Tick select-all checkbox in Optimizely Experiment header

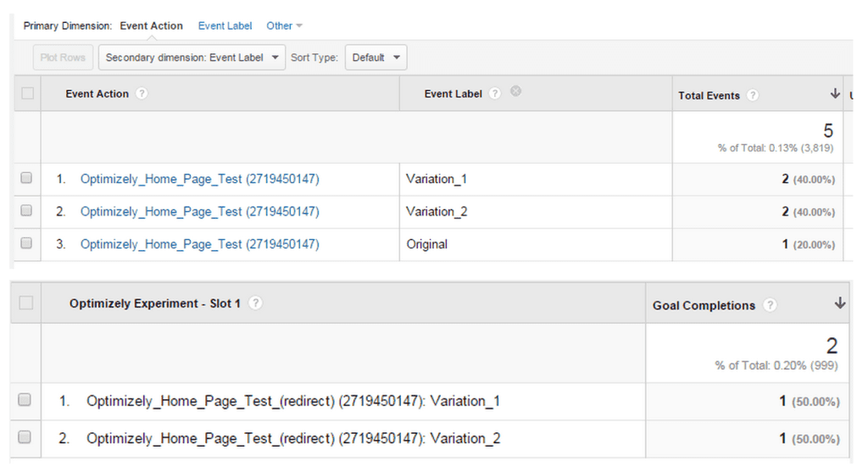click(26, 303)
